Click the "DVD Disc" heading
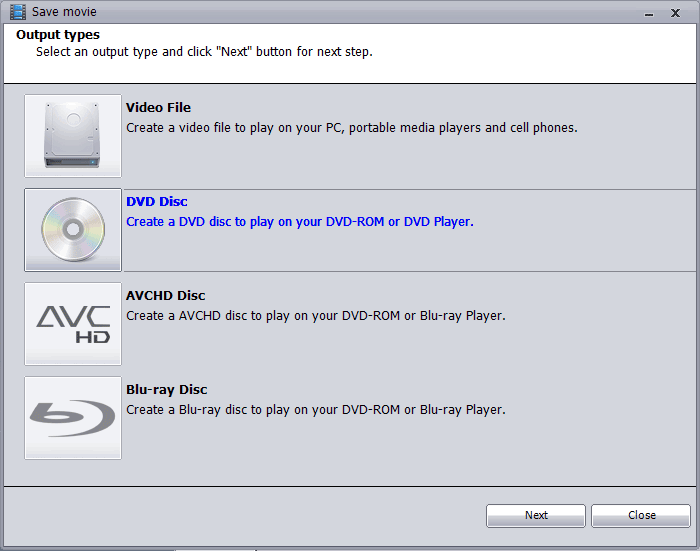 (x=157, y=202)
